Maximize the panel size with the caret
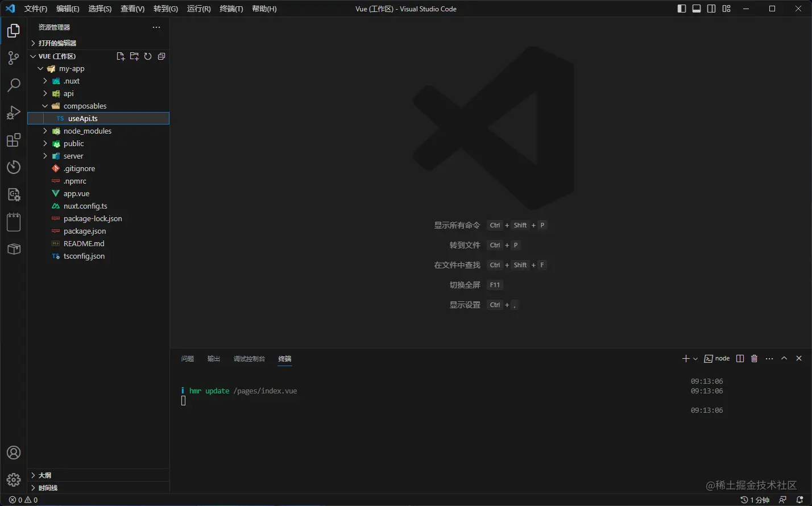Image resolution: width=812 pixels, height=506 pixels. coord(784,359)
